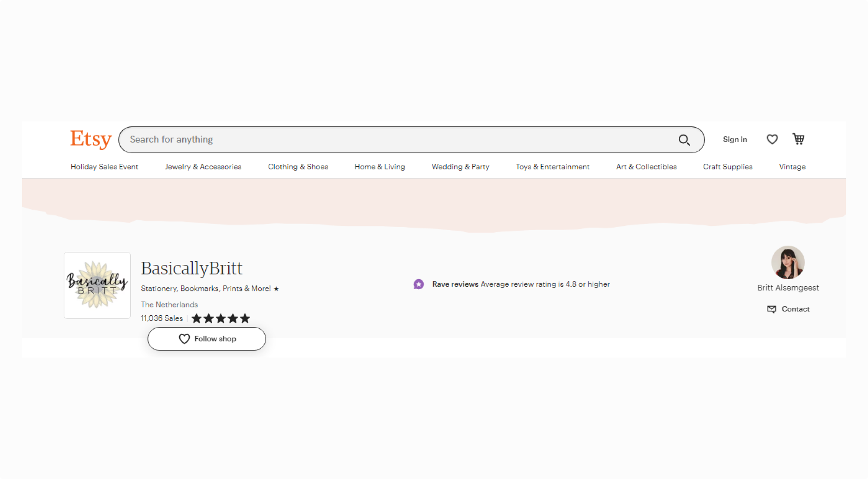Open Wedding & Party category
868x479 pixels.
[460, 167]
